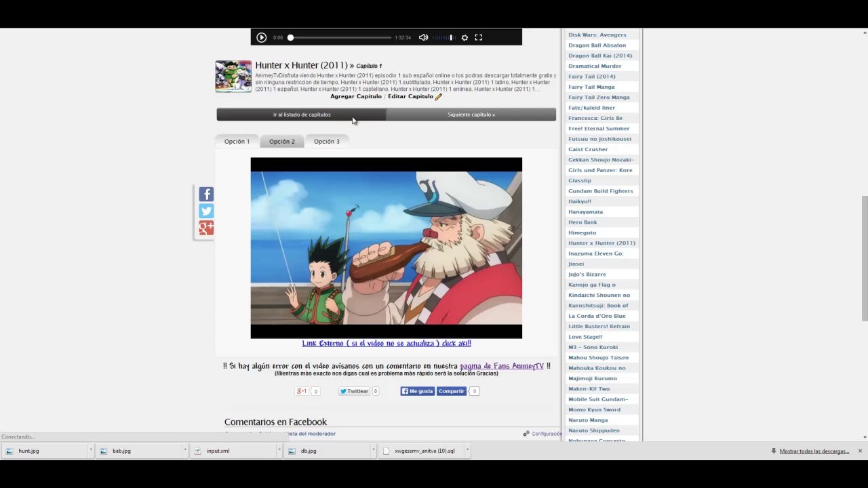Open the bab.jpg download
The width and height of the screenshot is (868, 488).
pyautogui.click(x=138, y=451)
